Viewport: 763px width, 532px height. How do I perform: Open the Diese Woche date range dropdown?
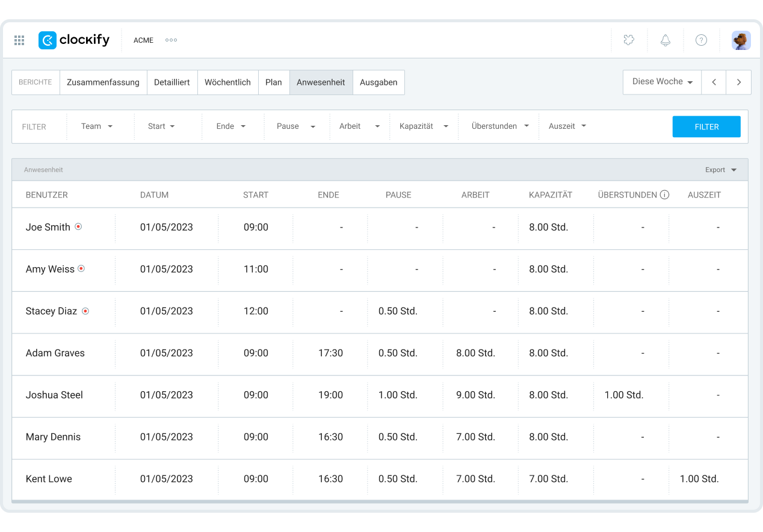click(x=662, y=82)
